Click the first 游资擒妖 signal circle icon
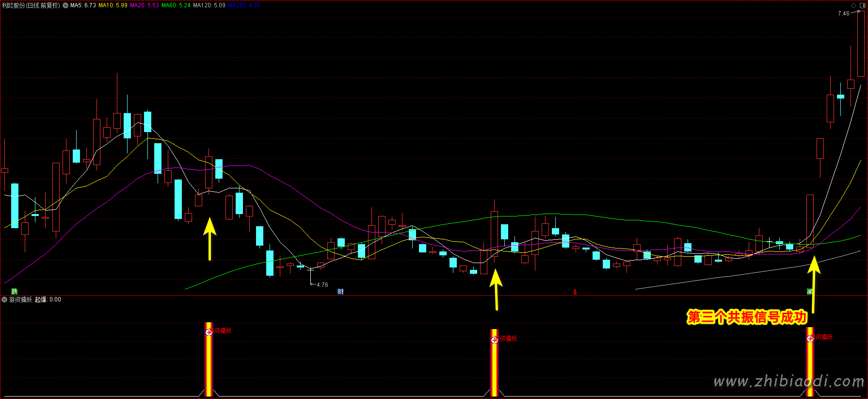This screenshot has height=399, width=868. (x=209, y=332)
